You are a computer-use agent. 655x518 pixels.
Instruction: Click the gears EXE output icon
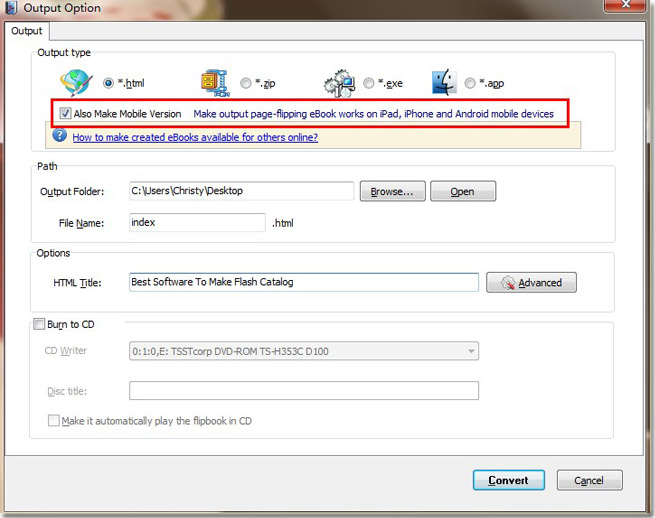click(x=340, y=83)
